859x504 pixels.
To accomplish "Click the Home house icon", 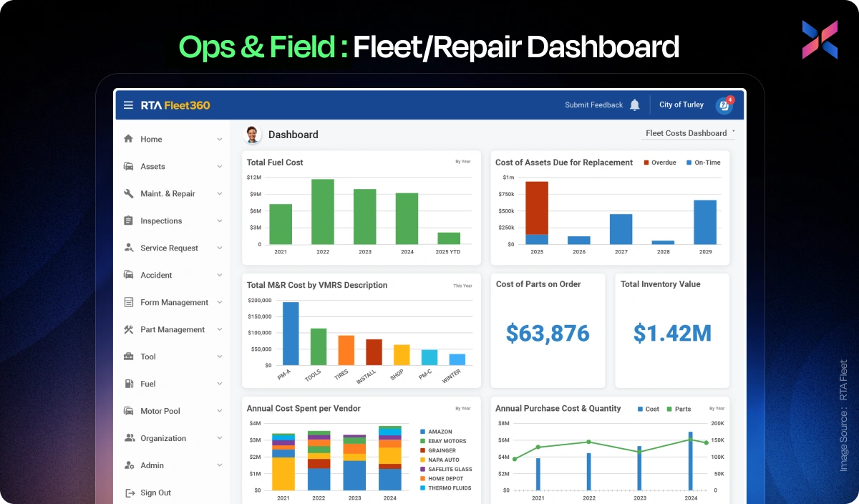I will [128, 139].
